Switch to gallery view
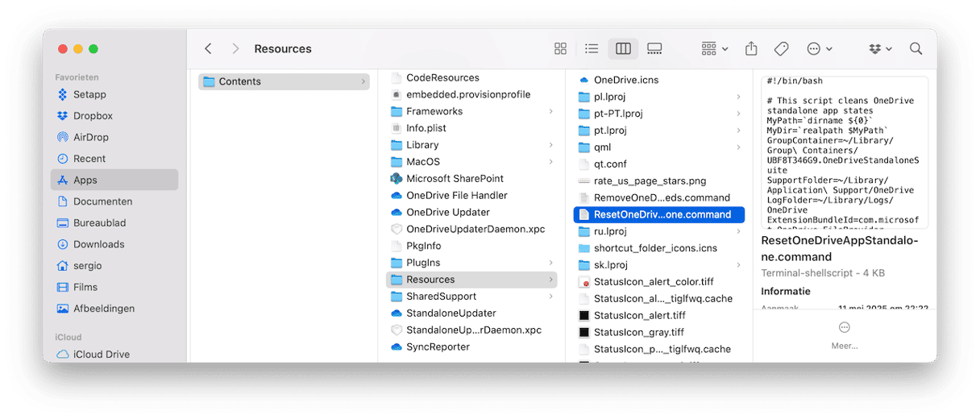980x419 pixels. pyautogui.click(x=654, y=48)
